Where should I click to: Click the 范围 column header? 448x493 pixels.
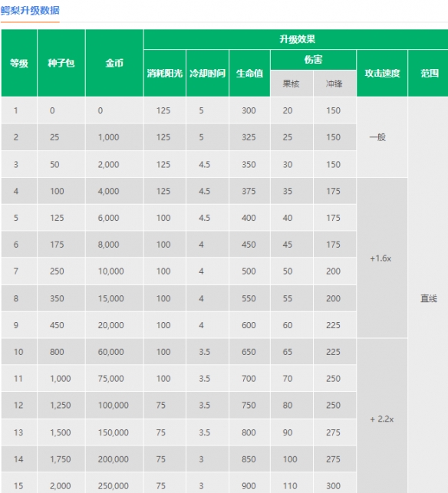429,74
